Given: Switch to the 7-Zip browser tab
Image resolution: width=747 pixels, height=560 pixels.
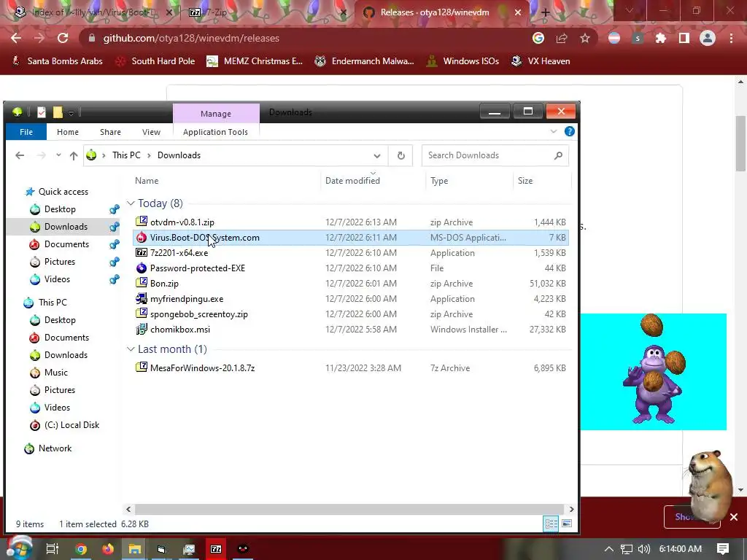Looking at the screenshot, I should pyautogui.click(x=267, y=12).
